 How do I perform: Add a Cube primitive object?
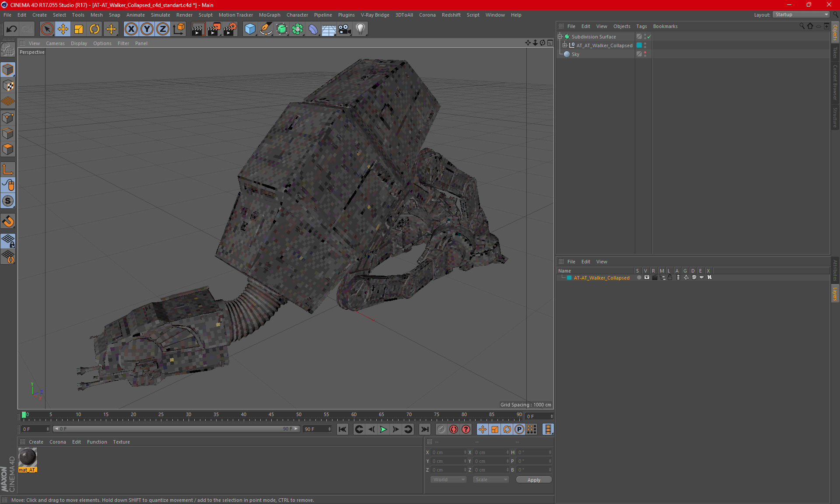coord(250,29)
